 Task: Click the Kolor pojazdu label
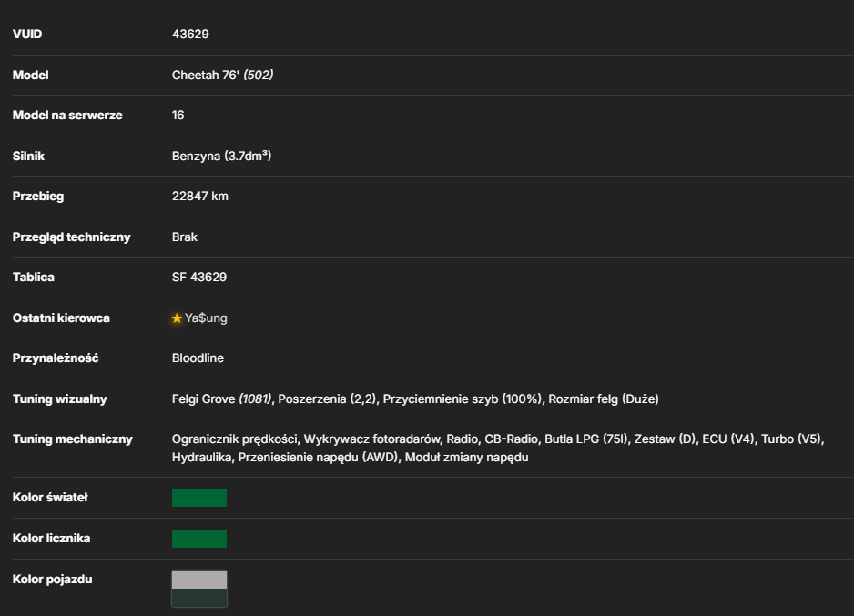click(x=52, y=580)
